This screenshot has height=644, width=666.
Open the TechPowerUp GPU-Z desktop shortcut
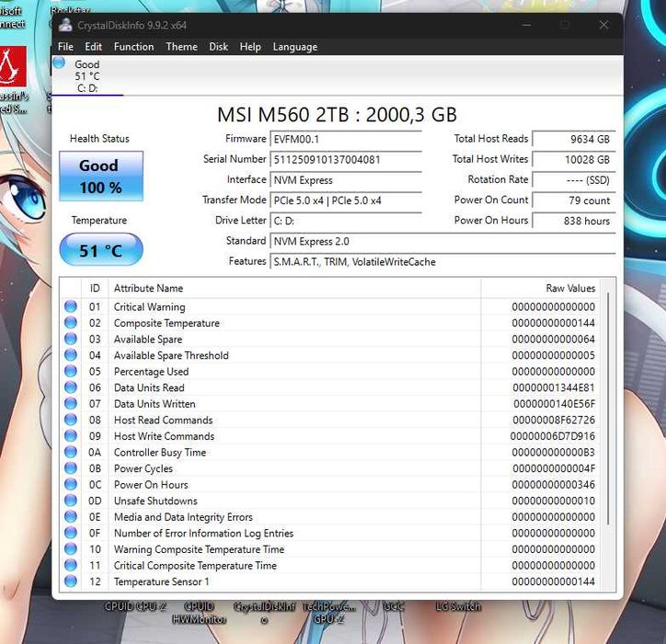328,613
